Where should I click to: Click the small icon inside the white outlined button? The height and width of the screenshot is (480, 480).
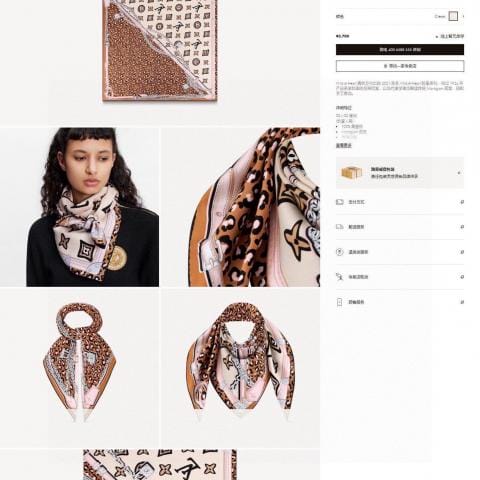[386, 66]
